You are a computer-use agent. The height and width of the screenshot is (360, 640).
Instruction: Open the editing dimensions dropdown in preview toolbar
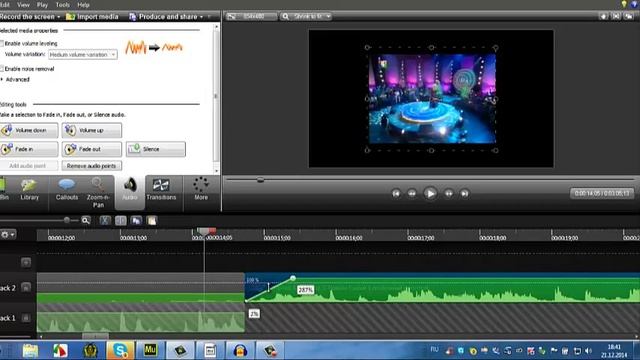click(251, 16)
